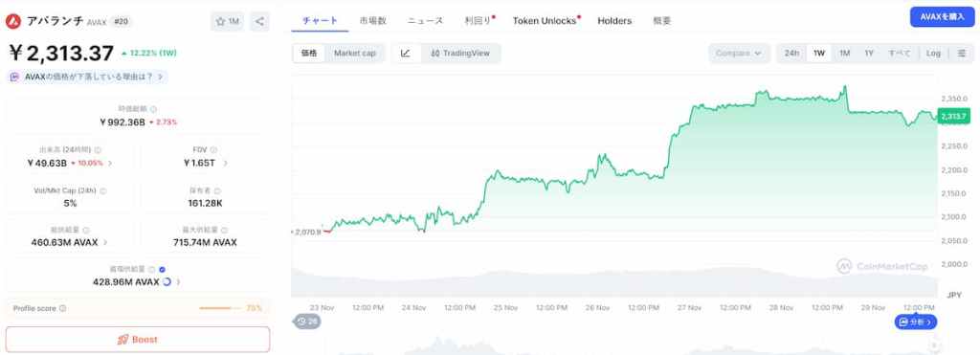Click the Avalanche red logo icon
Screen dimensions: 980x355
(13, 21)
